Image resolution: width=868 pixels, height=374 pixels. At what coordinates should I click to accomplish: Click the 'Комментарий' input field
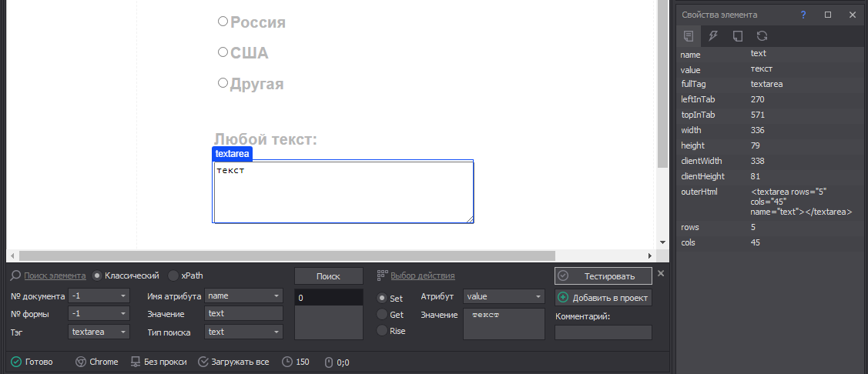pos(603,332)
